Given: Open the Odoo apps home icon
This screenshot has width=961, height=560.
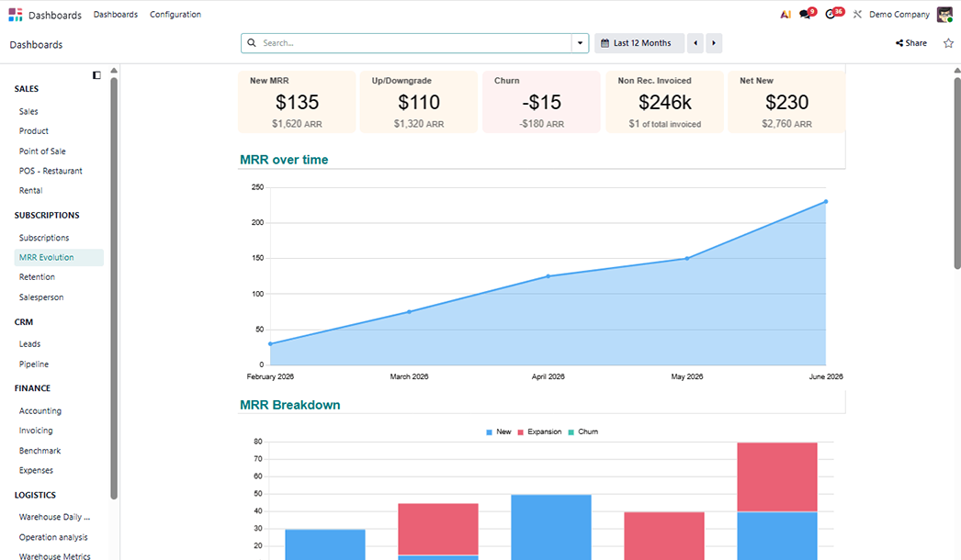Looking at the screenshot, I should tap(16, 15).
